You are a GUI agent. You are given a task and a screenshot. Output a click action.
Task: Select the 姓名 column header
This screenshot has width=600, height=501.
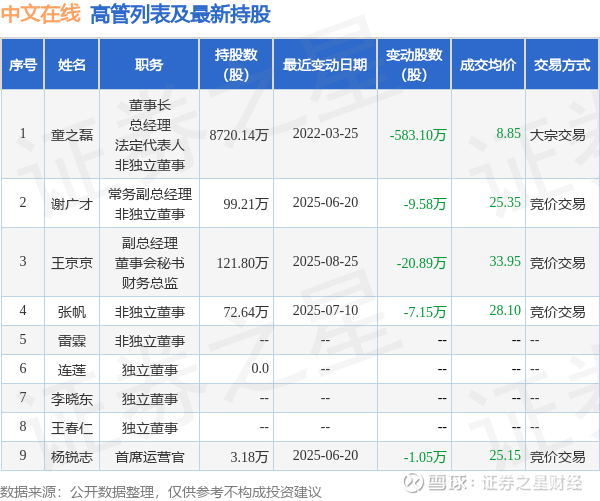tap(72, 65)
